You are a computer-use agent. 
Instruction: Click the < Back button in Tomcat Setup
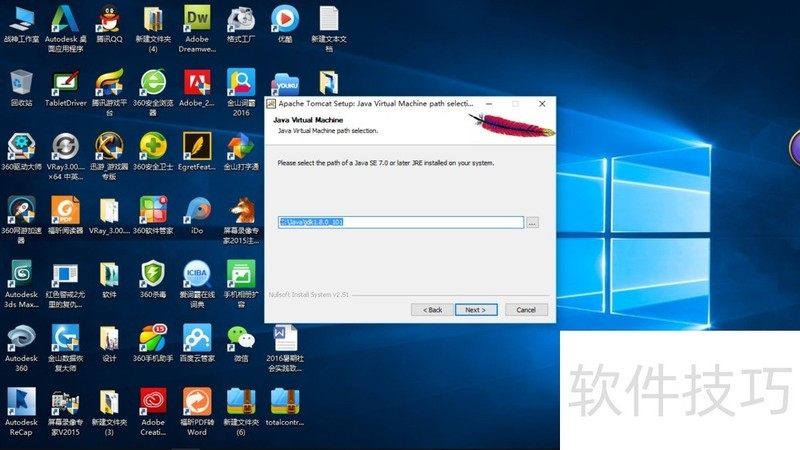tap(432, 310)
